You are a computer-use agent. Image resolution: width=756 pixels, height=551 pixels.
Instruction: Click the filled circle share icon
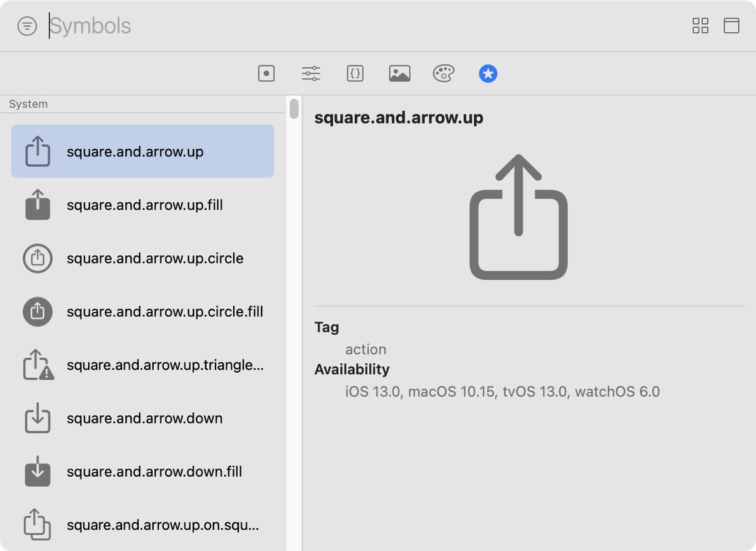tap(37, 311)
